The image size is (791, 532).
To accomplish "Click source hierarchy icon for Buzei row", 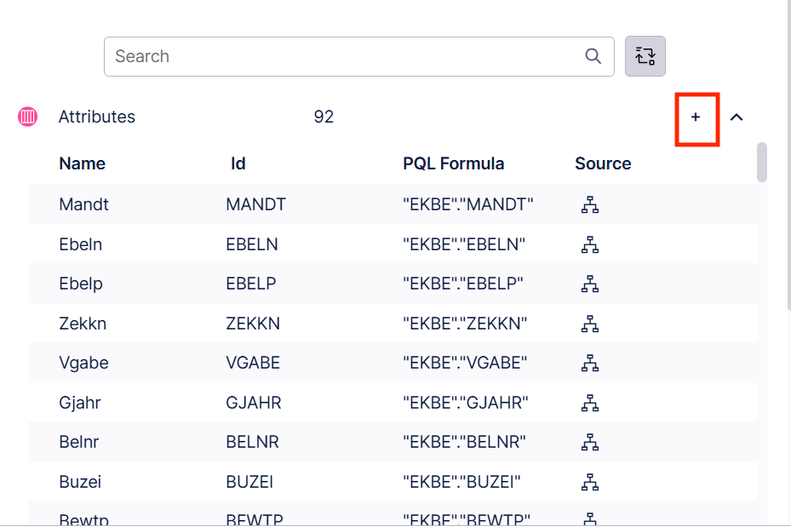I will point(589,482).
